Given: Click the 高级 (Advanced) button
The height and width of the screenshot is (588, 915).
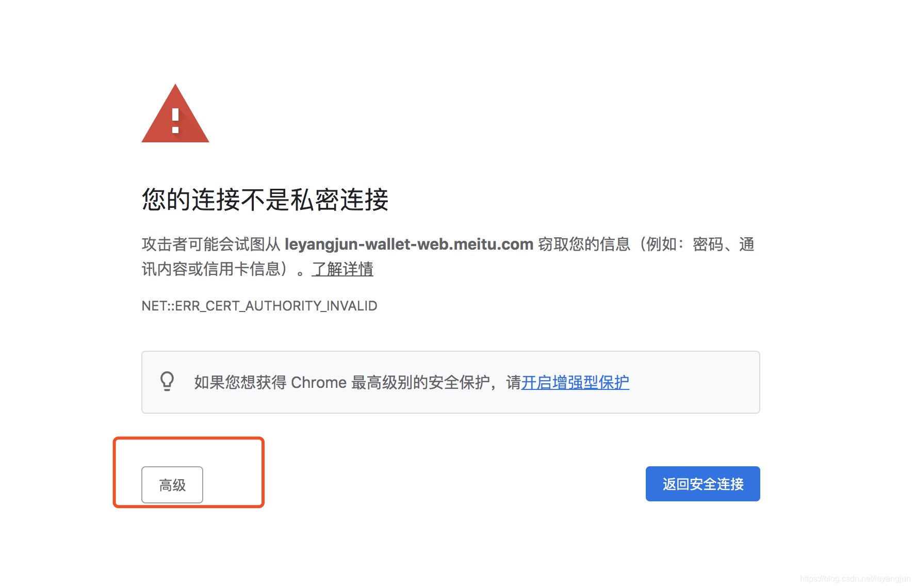Looking at the screenshot, I should pos(172,484).
